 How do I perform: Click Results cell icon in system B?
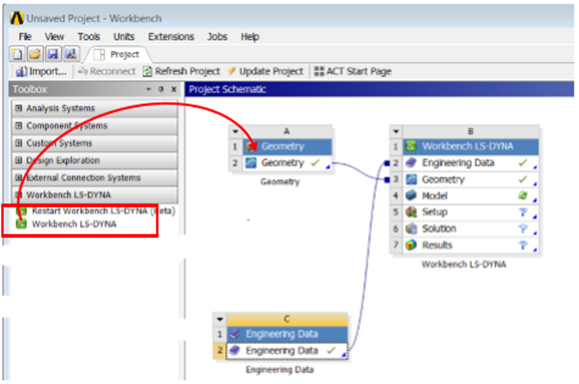click(x=411, y=245)
